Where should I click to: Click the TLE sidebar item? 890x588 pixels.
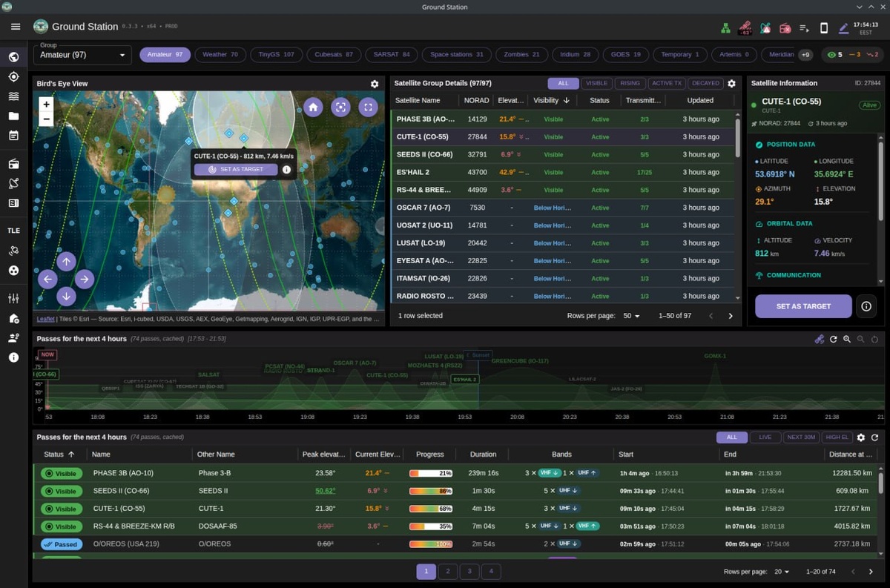[13, 231]
